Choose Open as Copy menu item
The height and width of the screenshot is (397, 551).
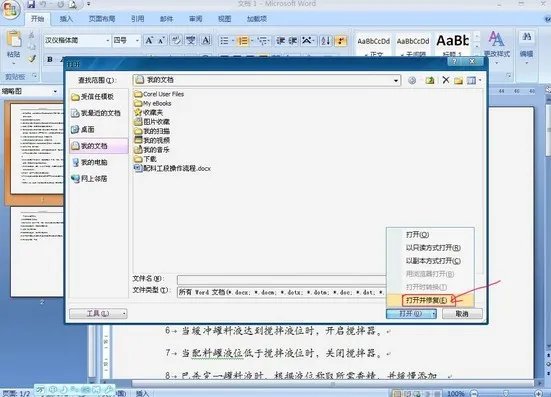point(433,261)
